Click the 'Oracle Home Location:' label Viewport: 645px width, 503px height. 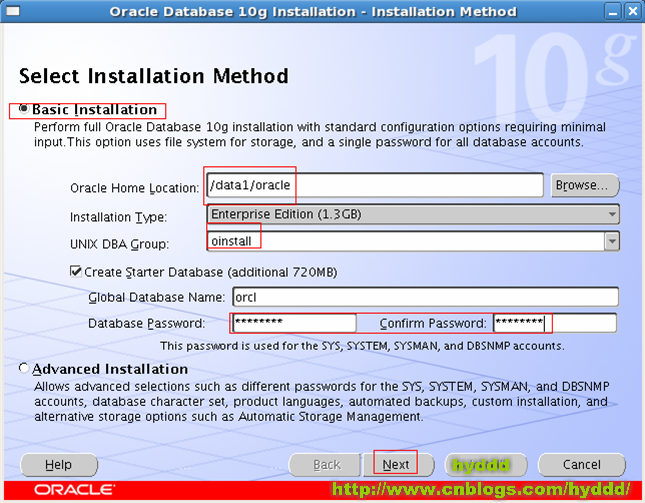[135, 188]
